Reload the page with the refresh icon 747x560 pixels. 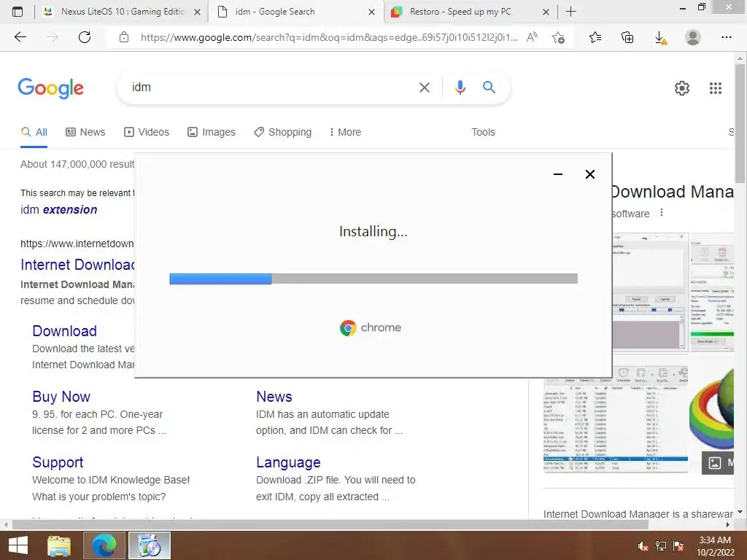click(85, 37)
